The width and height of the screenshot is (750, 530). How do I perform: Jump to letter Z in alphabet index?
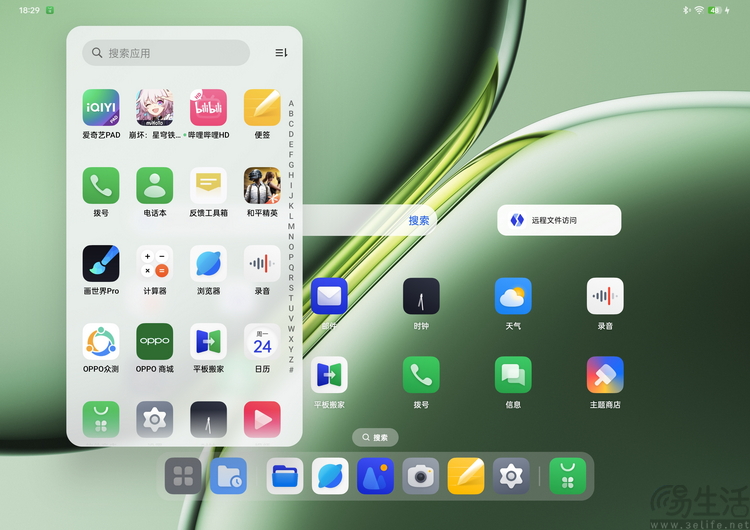point(291,359)
